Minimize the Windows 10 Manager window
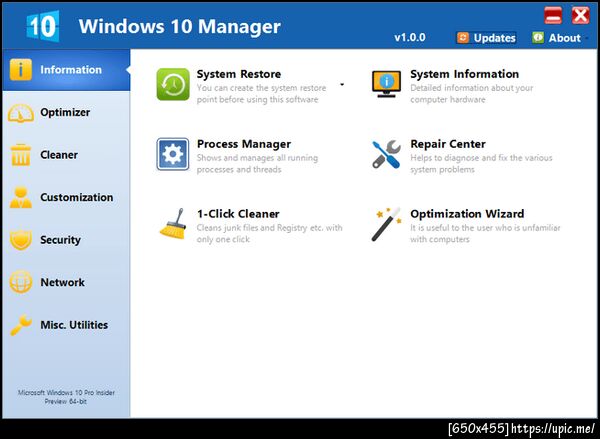 (553, 16)
